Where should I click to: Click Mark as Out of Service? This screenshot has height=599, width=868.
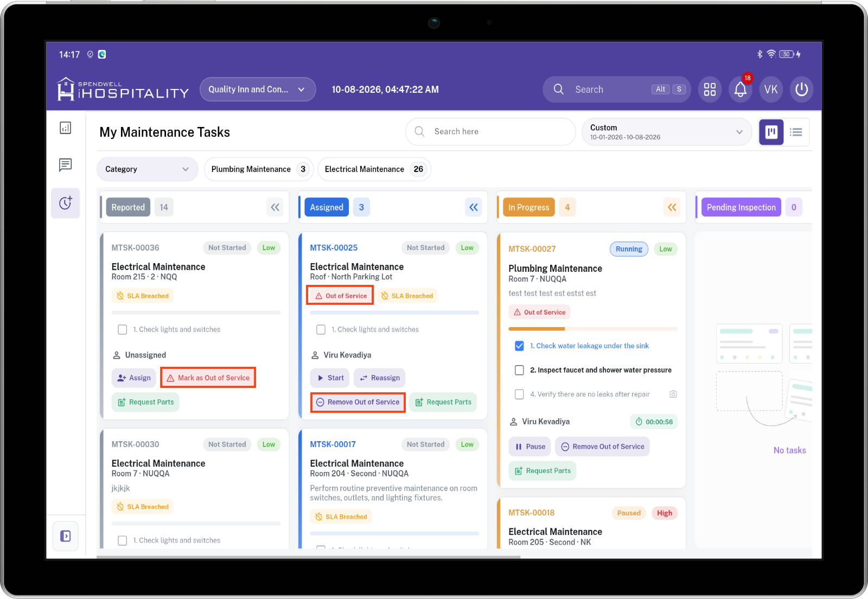[208, 378]
